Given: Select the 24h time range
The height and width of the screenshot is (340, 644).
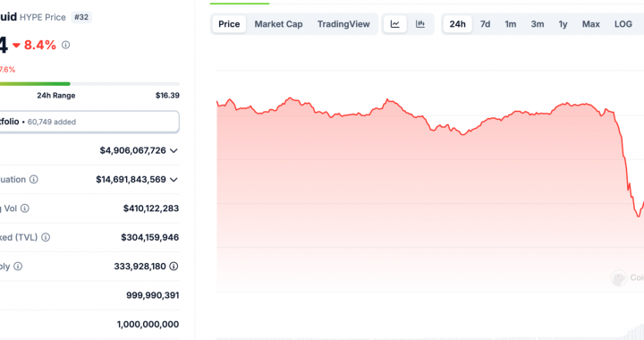Looking at the screenshot, I should click(458, 24).
